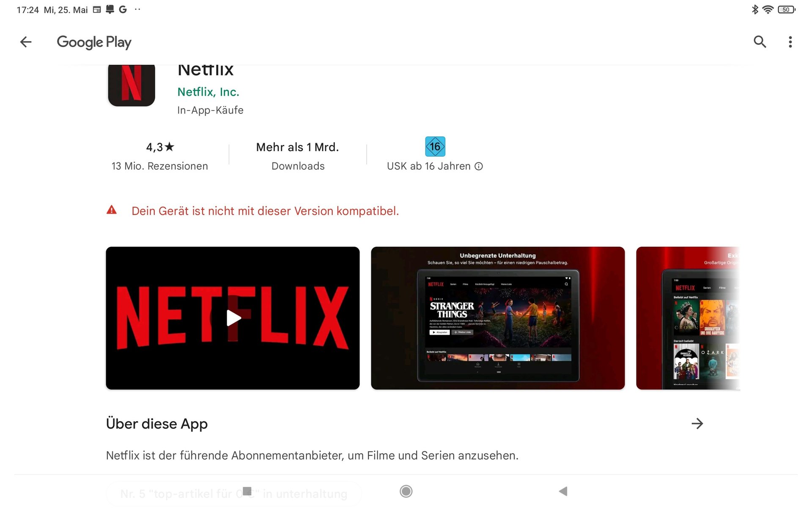Open the three-dot overflow menu
The image size is (812, 508).
pyautogui.click(x=790, y=42)
